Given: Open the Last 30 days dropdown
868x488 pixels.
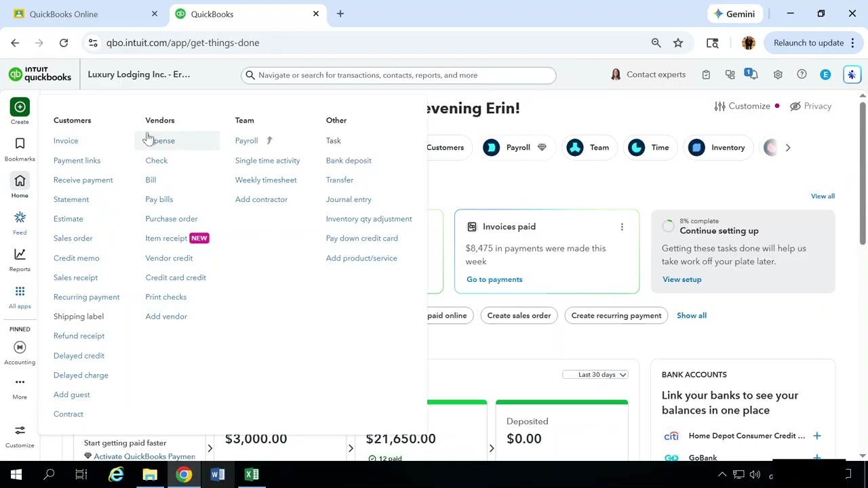Looking at the screenshot, I should (596, 375).
